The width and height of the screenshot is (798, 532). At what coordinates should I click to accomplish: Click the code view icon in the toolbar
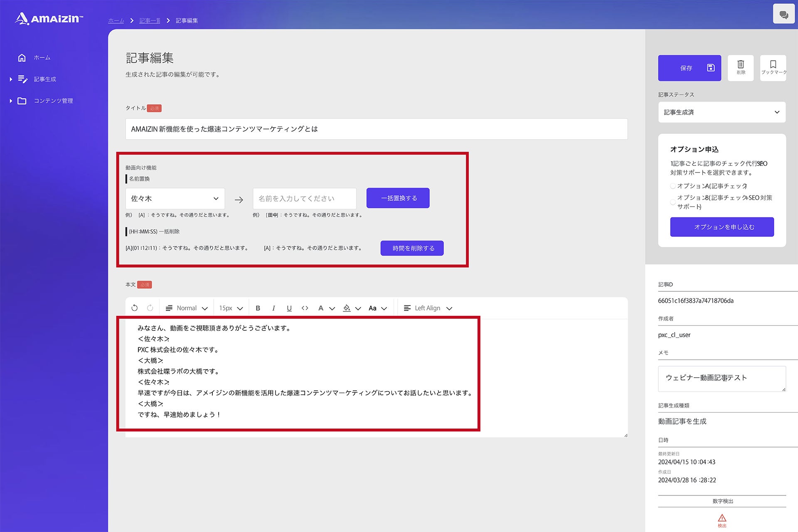coord(305,308)
